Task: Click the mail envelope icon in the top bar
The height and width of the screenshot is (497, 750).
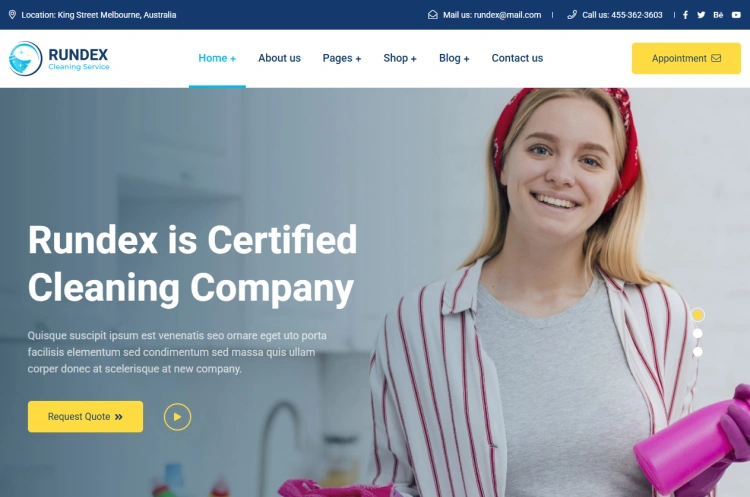Action: 432,15
